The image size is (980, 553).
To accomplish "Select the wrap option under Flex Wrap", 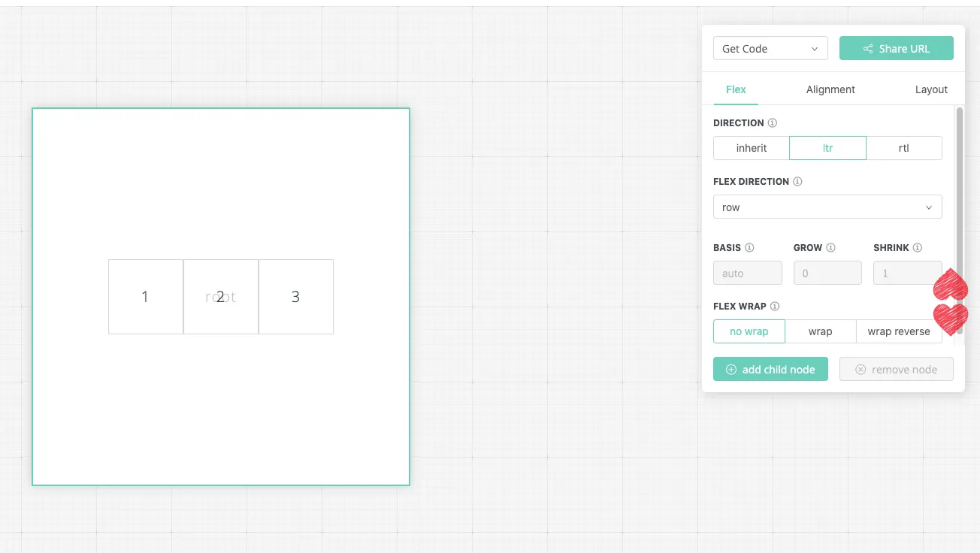I will point(820,331).
